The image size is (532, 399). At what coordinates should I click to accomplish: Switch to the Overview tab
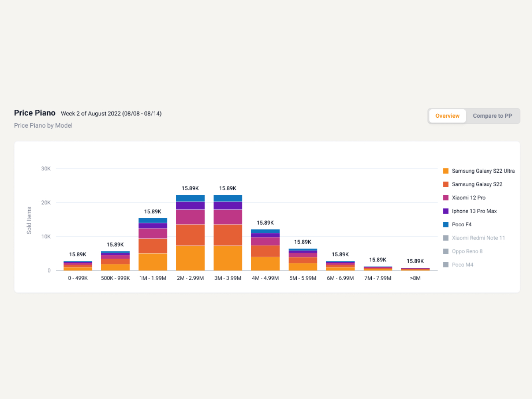[x=447, y=116]
